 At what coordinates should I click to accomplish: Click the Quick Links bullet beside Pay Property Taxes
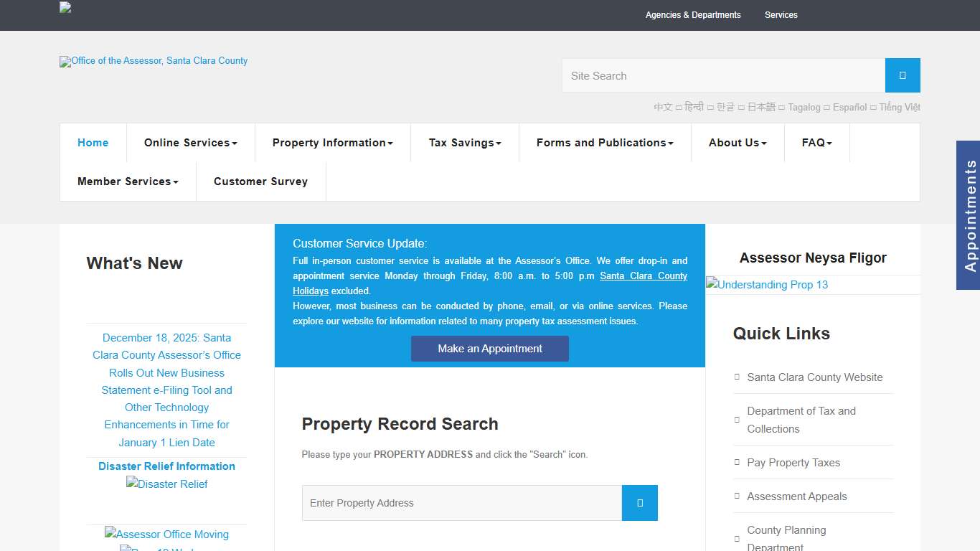click(x=737, y=462)
